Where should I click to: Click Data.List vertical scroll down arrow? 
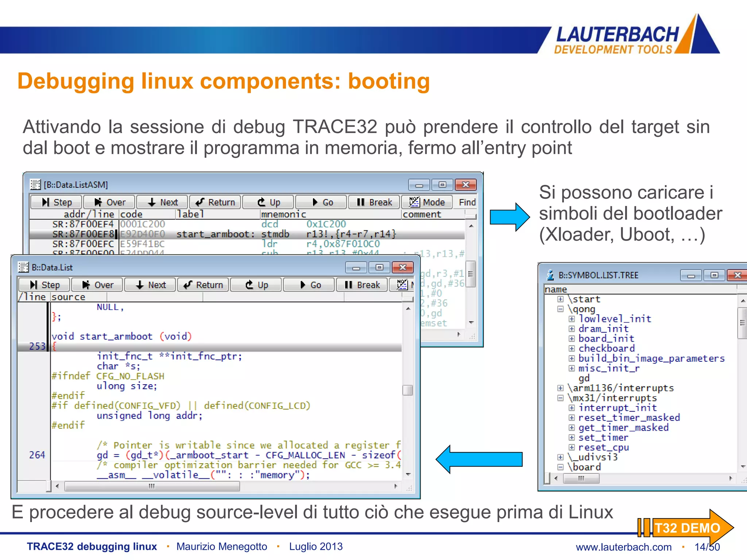(x=408, y=475)
